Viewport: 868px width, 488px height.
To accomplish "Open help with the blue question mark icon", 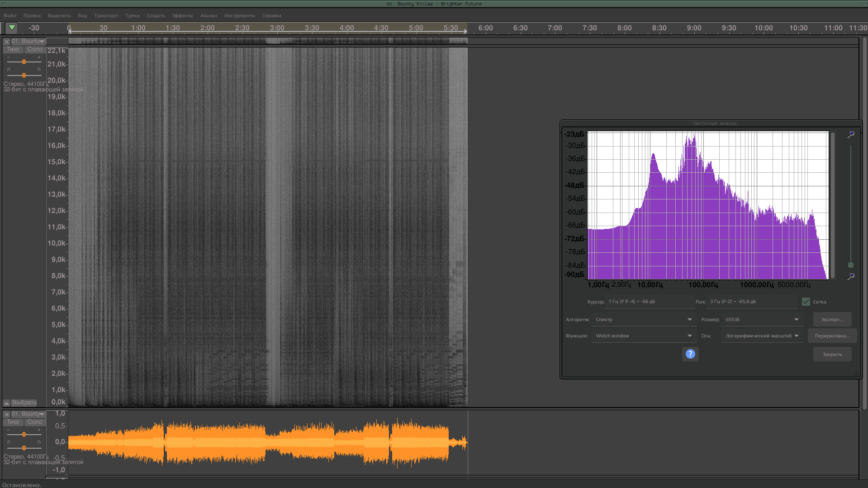I will tap(690, 354).
